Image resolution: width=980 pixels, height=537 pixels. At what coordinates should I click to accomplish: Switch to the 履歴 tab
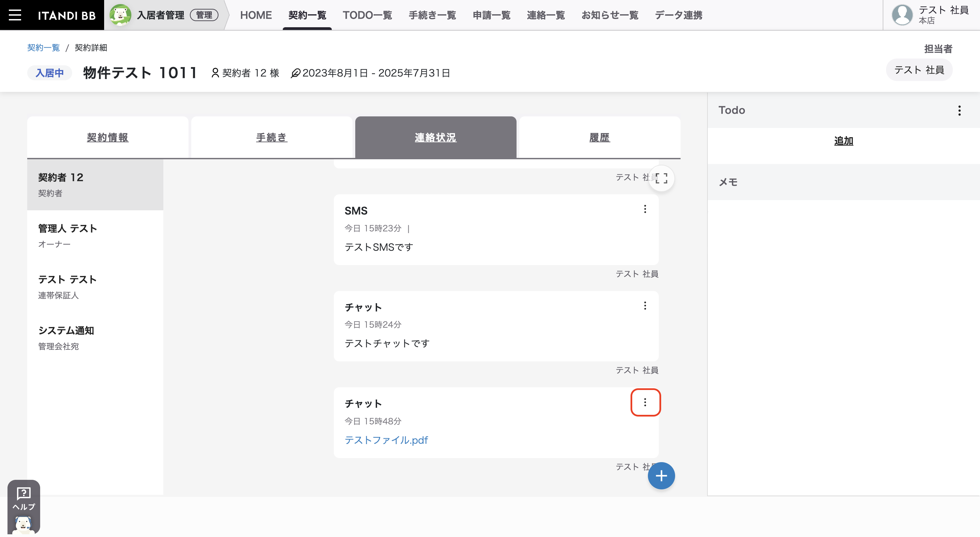click(x=600, y=137)
